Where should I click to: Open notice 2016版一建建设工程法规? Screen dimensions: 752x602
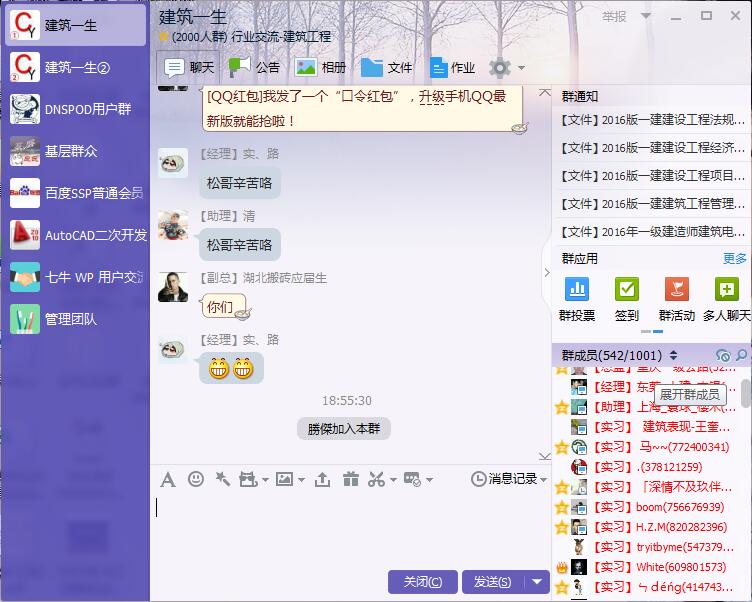click(x=653, y=119)
